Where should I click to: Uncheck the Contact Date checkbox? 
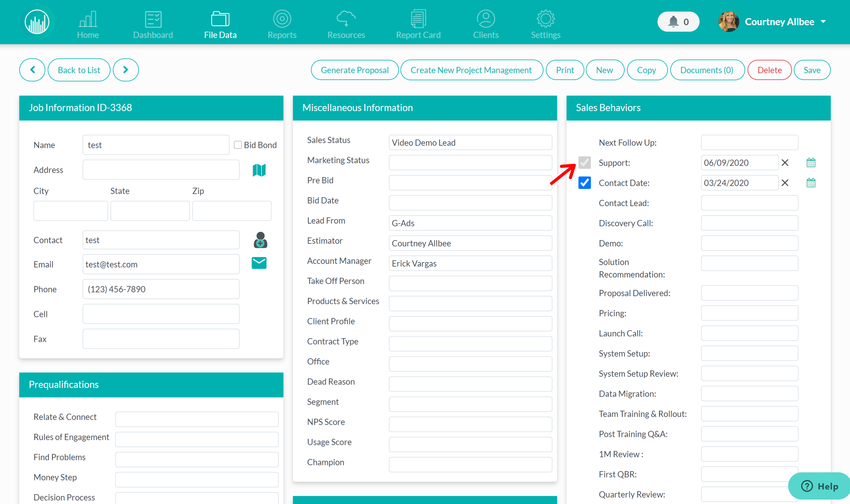coord(584,183)
